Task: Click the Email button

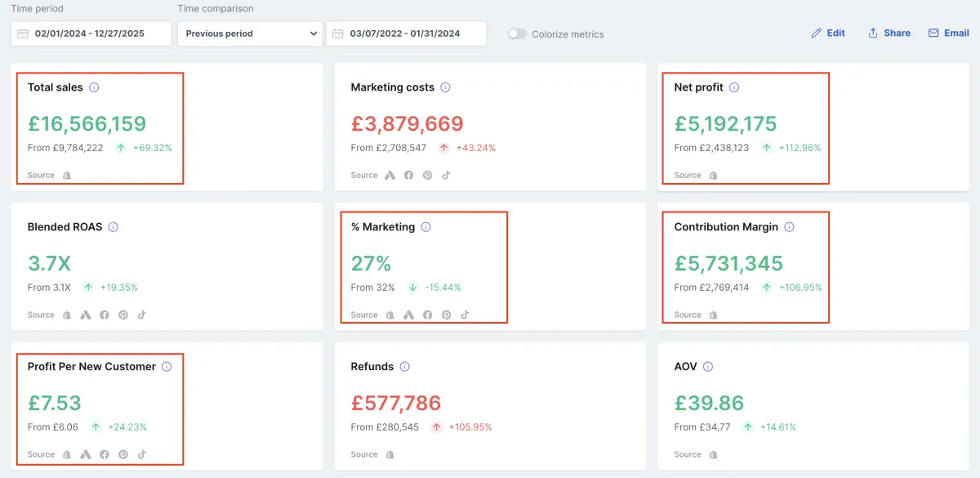Action: (948, 34)
